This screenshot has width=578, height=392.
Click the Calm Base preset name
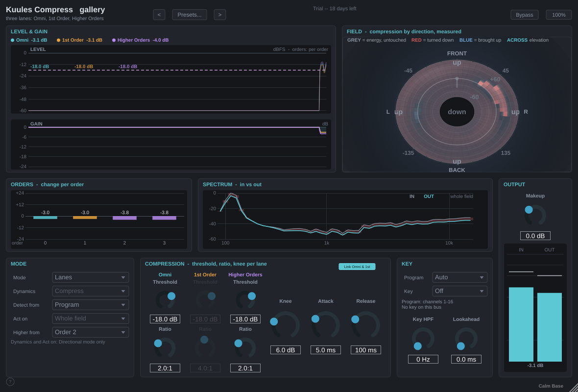pos(551,386)
